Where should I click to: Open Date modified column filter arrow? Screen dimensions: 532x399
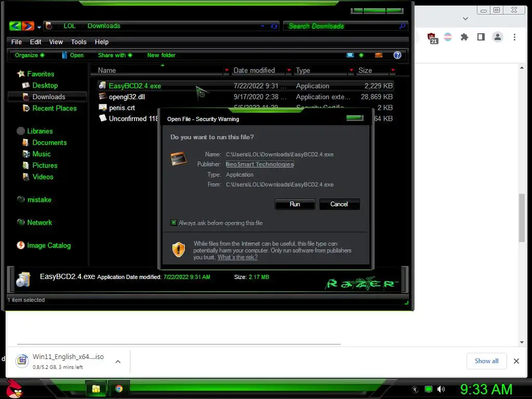click(x=289, y=70)
